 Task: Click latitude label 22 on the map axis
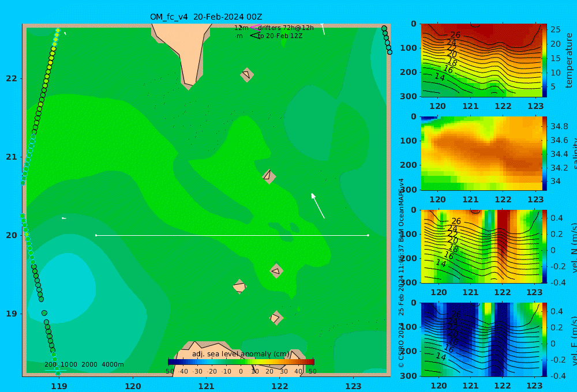click(12, 78)
